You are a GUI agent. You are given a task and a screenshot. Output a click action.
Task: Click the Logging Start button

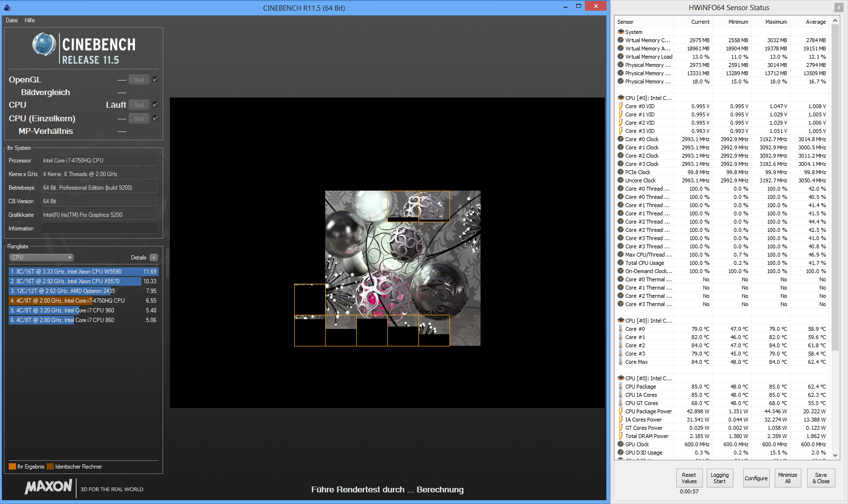click(719, 478)
